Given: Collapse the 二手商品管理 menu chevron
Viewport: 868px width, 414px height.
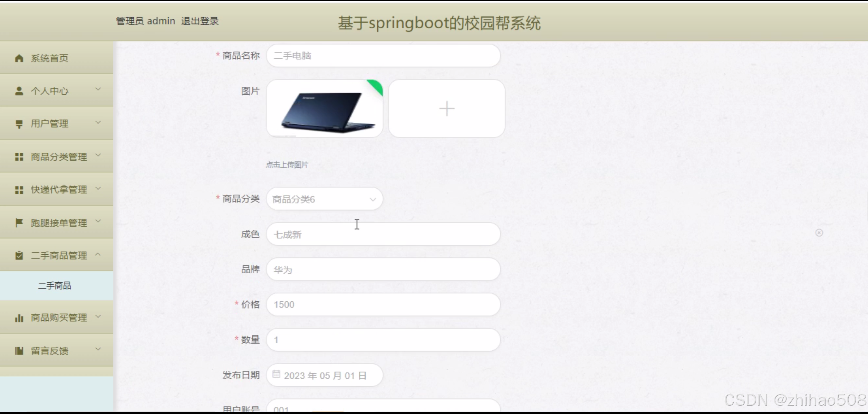Looking at the screenshot, I should coord(98,255).
